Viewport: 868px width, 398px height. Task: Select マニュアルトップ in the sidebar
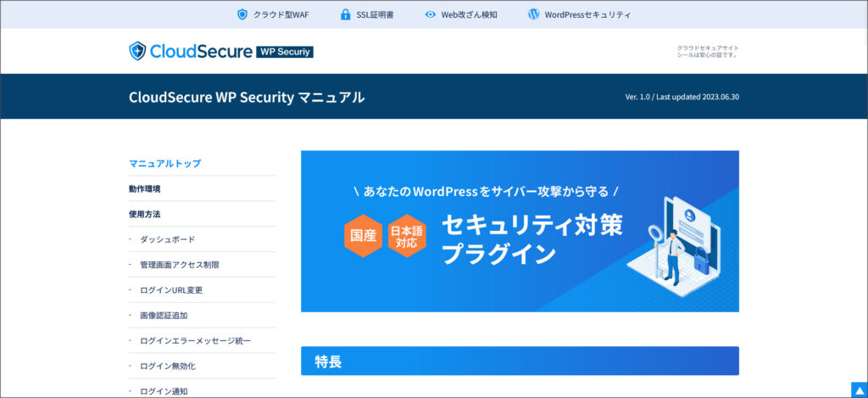165,164
